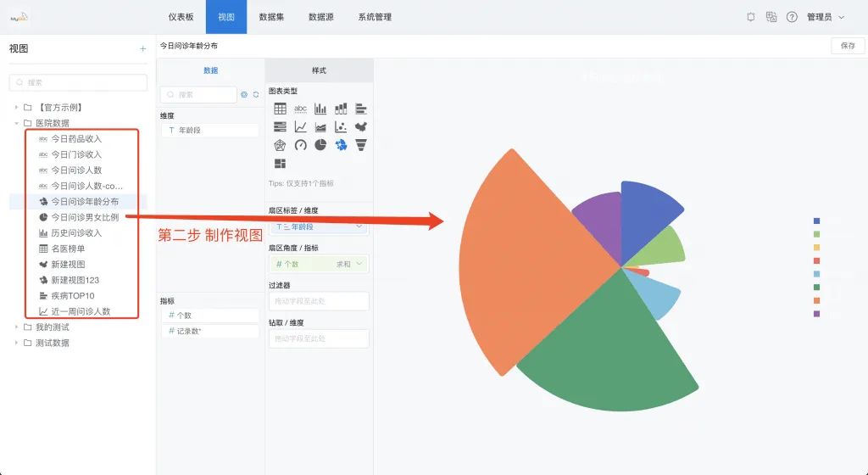This screenshot has height=475, width=868.
Task: Open the 求和 aggregation dropdown
Action: coord(350,264)
